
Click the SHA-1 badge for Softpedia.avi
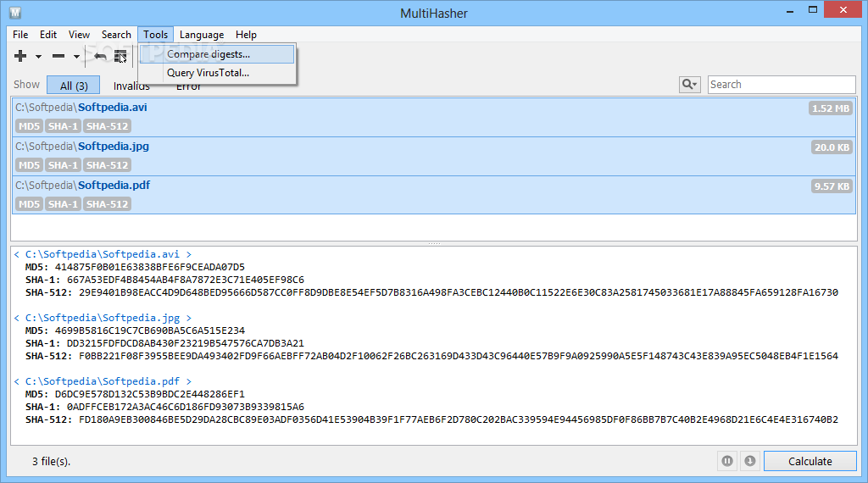click(63, 126)
